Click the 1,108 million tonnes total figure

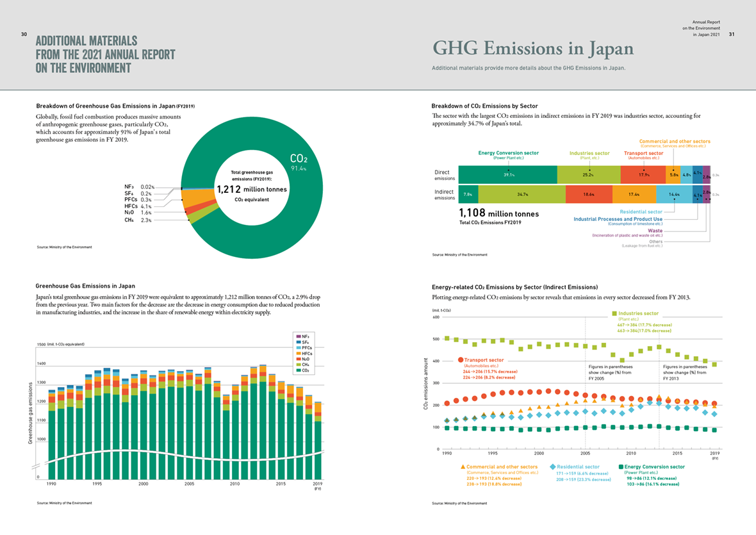pos(499,213)
